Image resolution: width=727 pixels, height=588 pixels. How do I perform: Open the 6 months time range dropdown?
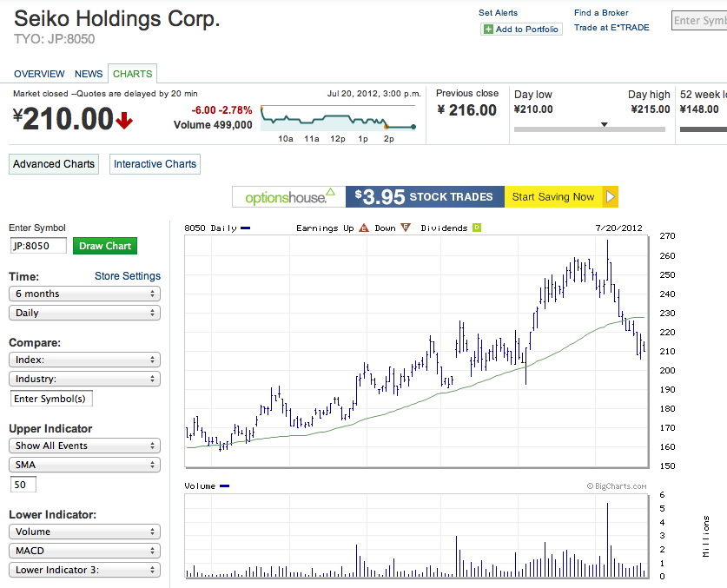84,294
